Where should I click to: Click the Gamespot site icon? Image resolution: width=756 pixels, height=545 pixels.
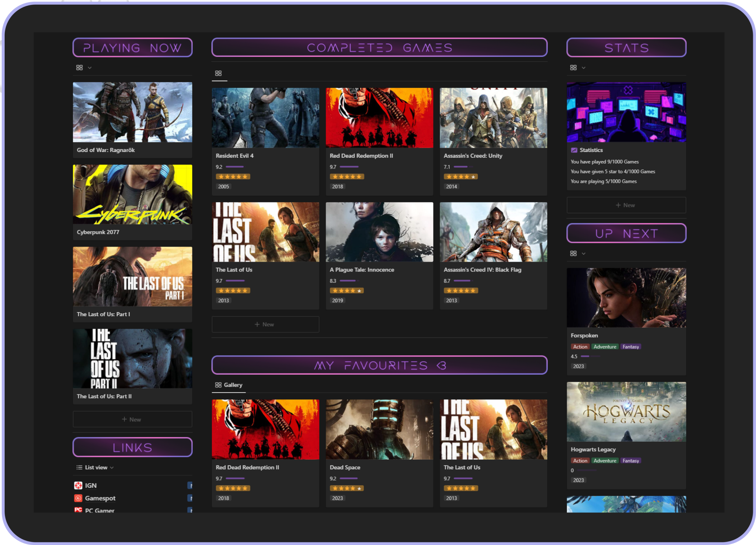point(78,498)
